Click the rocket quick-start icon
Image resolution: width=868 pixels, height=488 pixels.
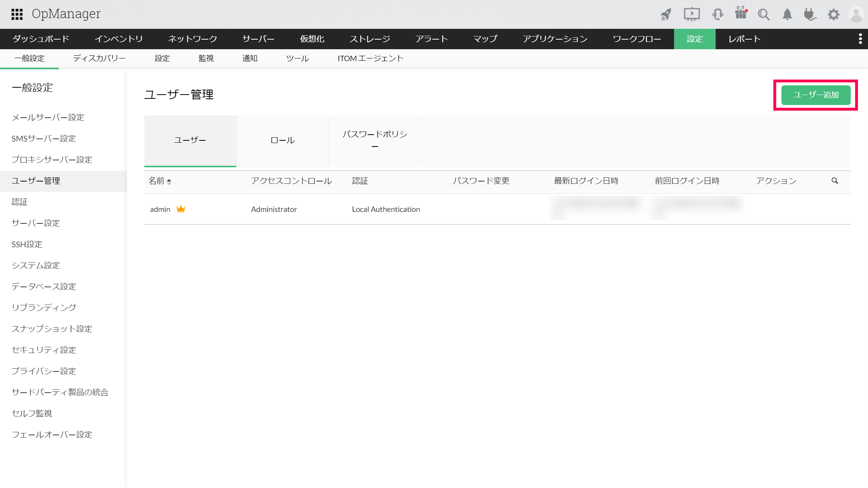tap(666, 15)
